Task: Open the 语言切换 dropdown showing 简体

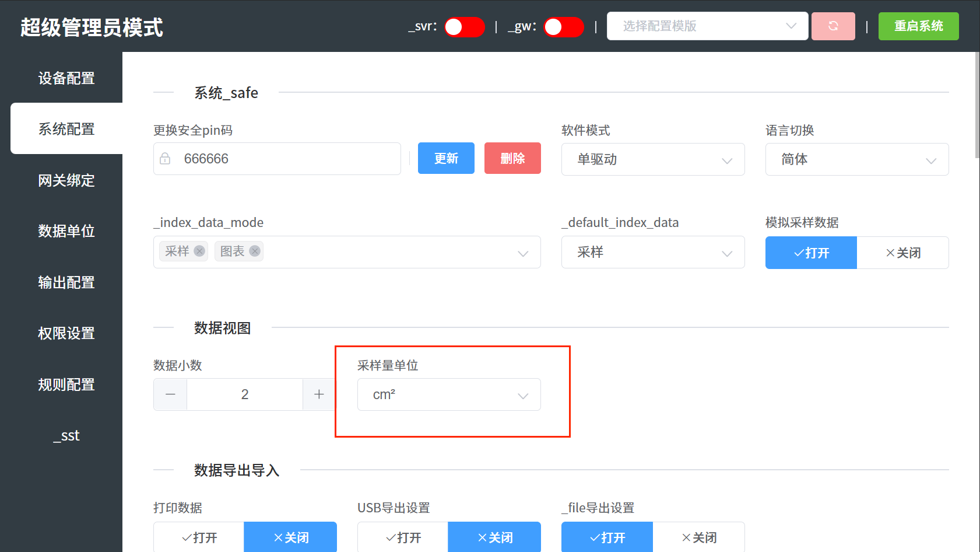Action: (x=856, y=159)
